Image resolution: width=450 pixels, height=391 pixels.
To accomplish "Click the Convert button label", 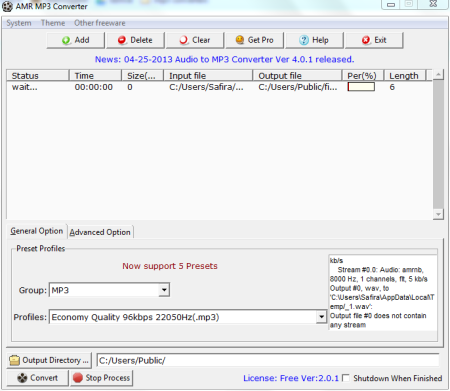I will click(x=44, y=378).
